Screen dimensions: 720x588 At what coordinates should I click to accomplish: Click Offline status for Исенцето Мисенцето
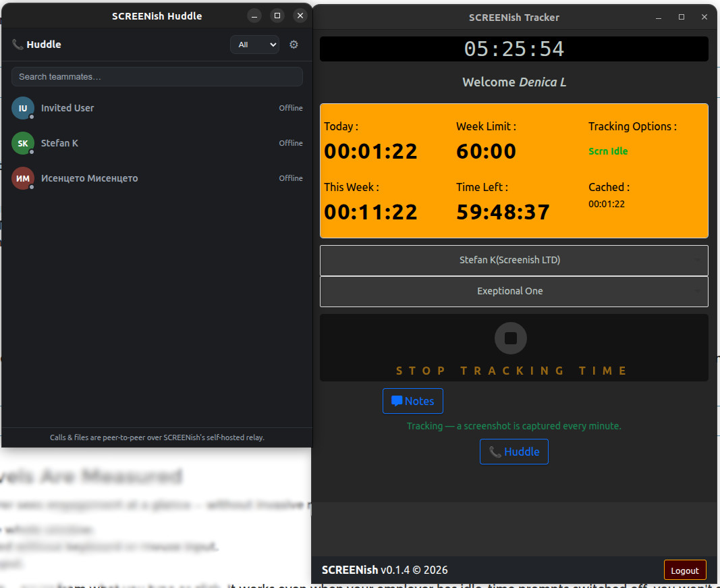tap(291, 178)
